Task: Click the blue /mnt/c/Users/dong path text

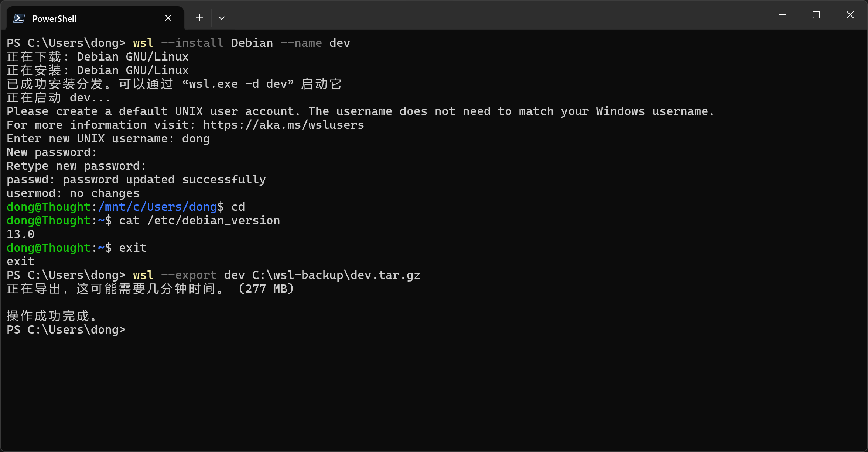Action: (x=157, y=207)
